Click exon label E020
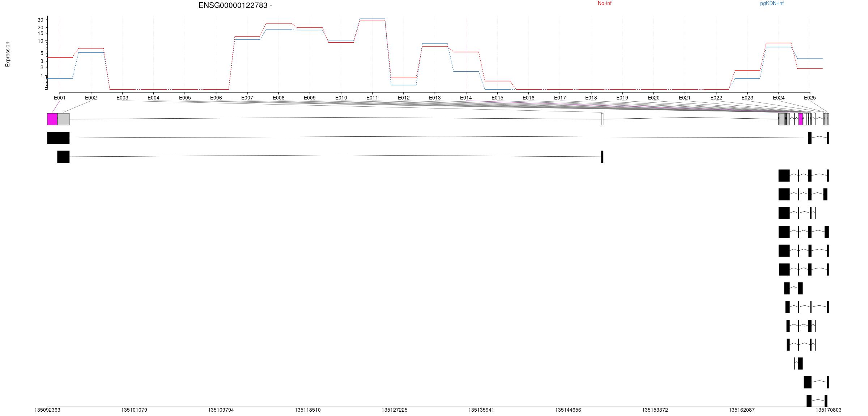Viewport: 868px width, 416px height. [x=654, y=98]
